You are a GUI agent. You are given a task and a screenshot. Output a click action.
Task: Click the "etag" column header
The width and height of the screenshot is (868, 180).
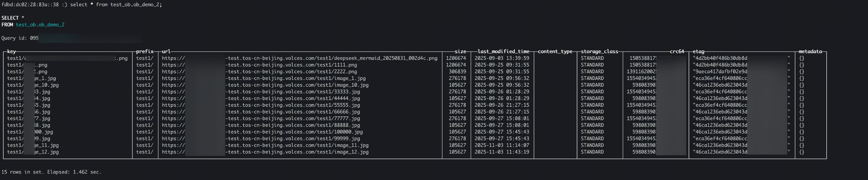(699, 52)
